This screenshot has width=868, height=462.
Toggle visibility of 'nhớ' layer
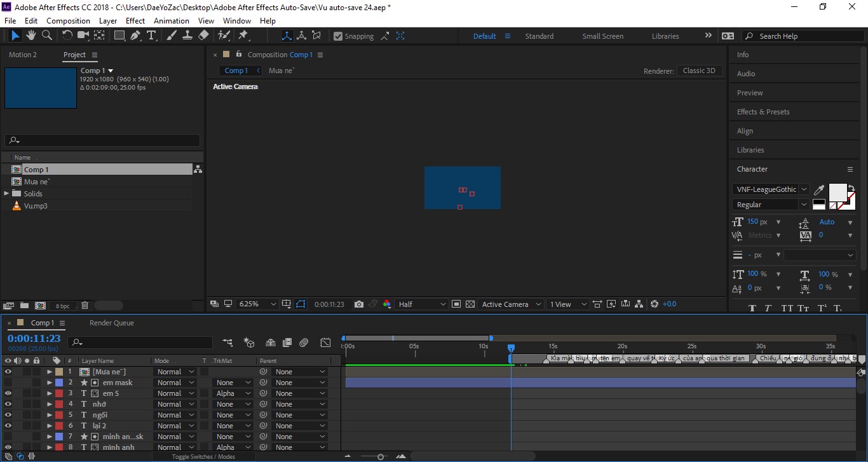[x=8, y=404]
